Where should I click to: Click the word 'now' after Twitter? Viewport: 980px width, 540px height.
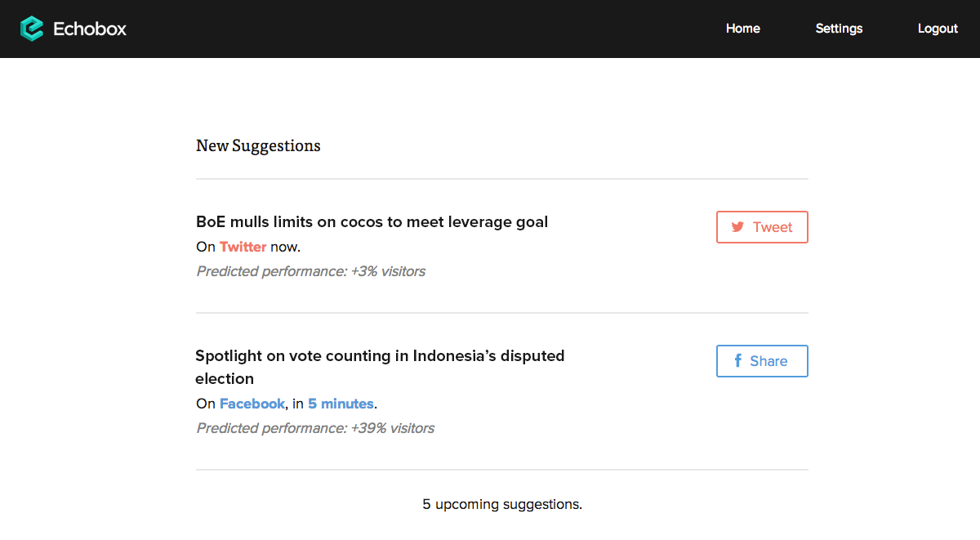284,247
